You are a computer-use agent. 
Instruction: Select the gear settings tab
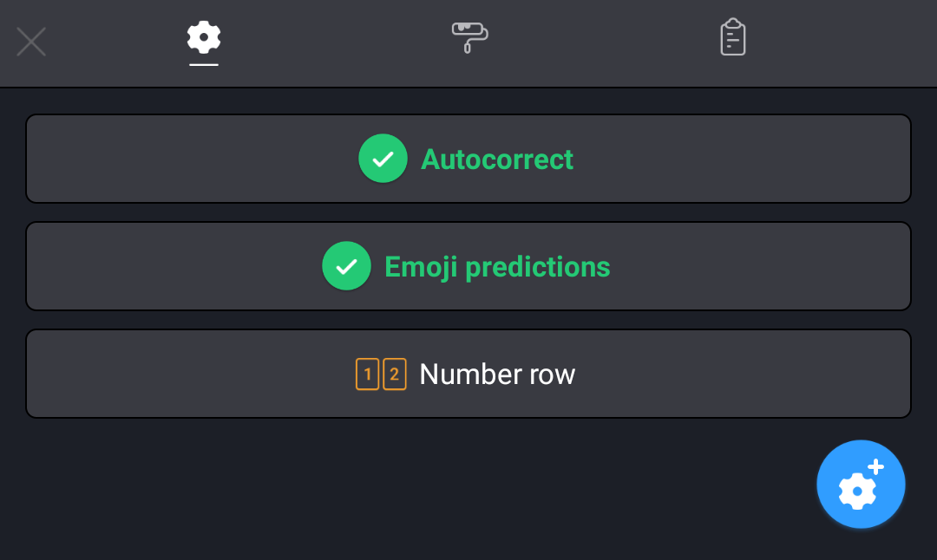coord(204,38)
